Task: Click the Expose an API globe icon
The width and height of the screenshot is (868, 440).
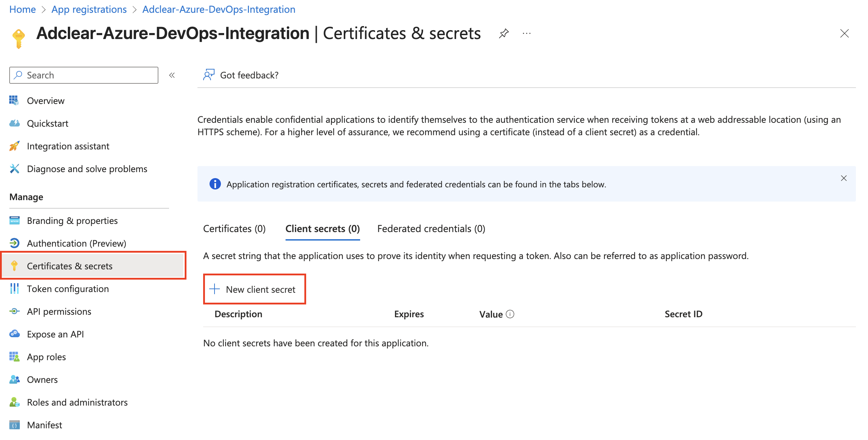Action: [15, 334]
